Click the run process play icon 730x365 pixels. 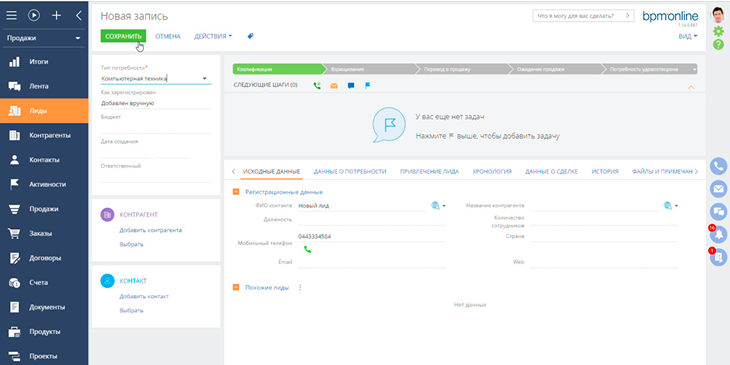pos(34,15)
